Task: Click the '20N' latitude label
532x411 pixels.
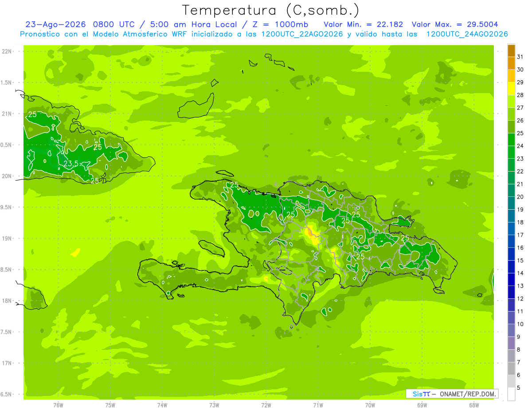Action: point(7,176)
